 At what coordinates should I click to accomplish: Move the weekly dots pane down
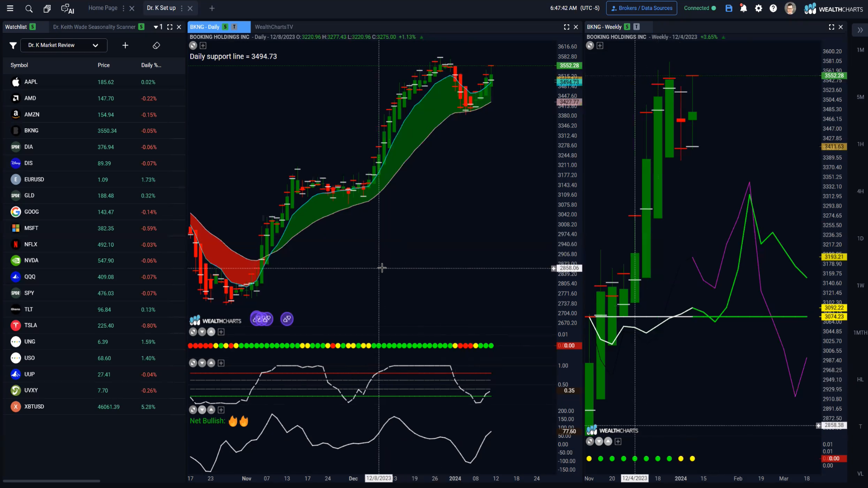pyautogui.click(x=599, y=441)
